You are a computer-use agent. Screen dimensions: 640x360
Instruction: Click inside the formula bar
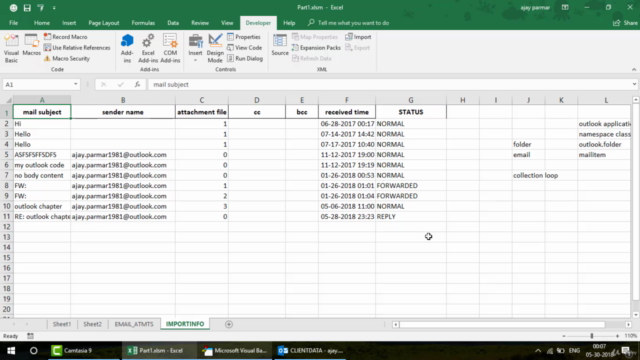pyautogui.click(x=390, y=84)
